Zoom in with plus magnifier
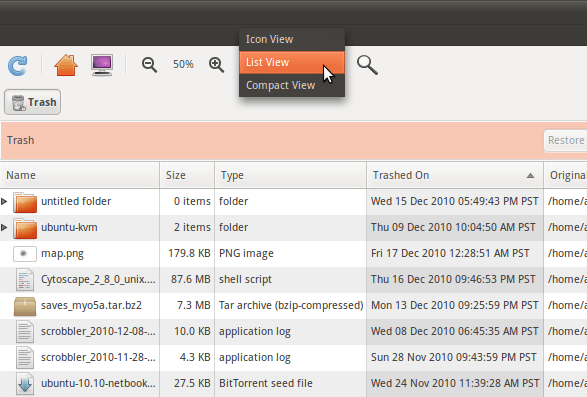 [216, 65]
